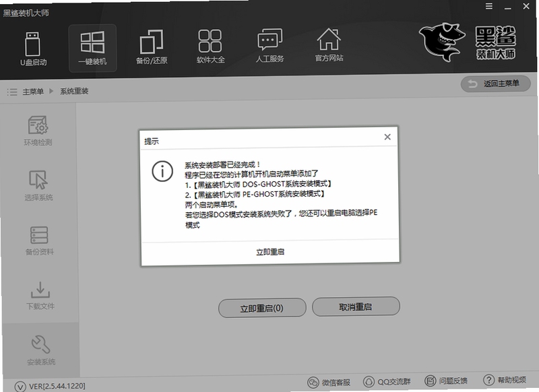539x392 pixels.
Task: Open 帮助视频 help videos
Action: tap(504, 380)
